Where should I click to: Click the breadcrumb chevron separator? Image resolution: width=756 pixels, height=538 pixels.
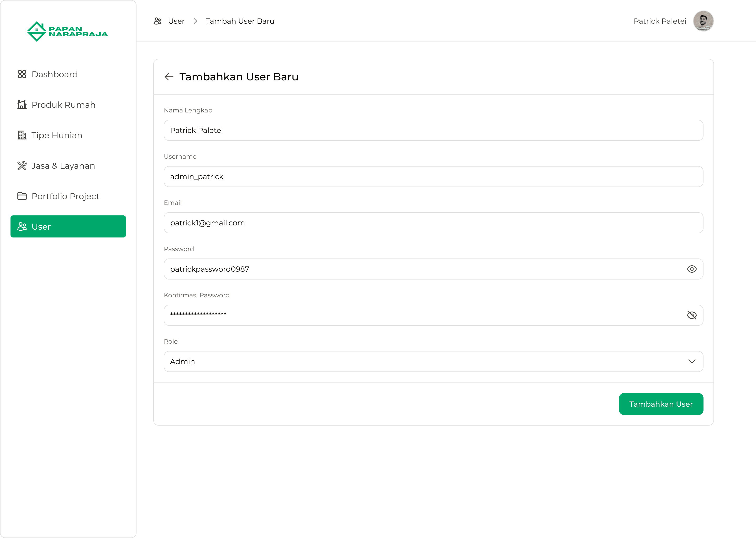(x=195, y=21)
